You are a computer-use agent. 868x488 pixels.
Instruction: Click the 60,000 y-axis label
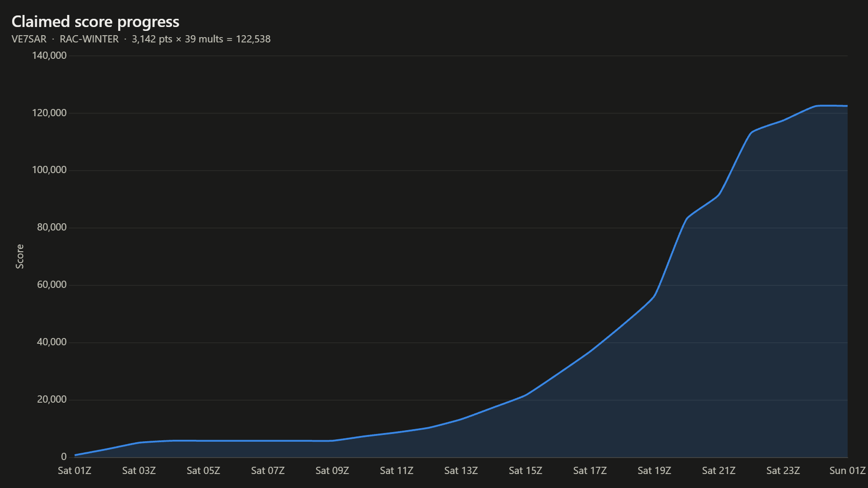52,285
